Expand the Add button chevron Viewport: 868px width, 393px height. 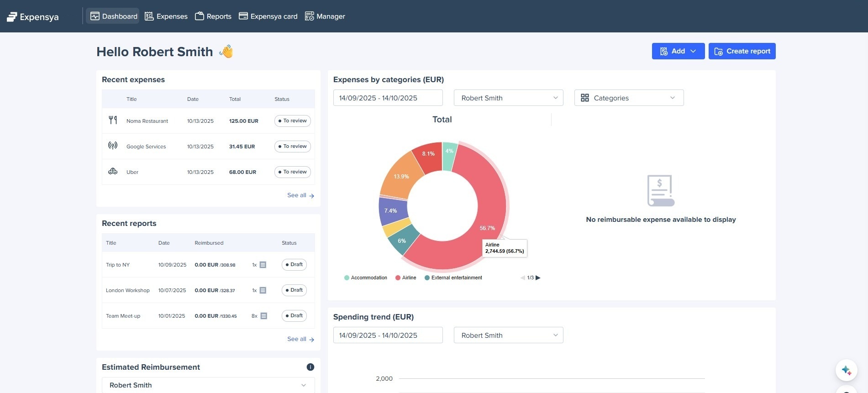coord(693,51)
